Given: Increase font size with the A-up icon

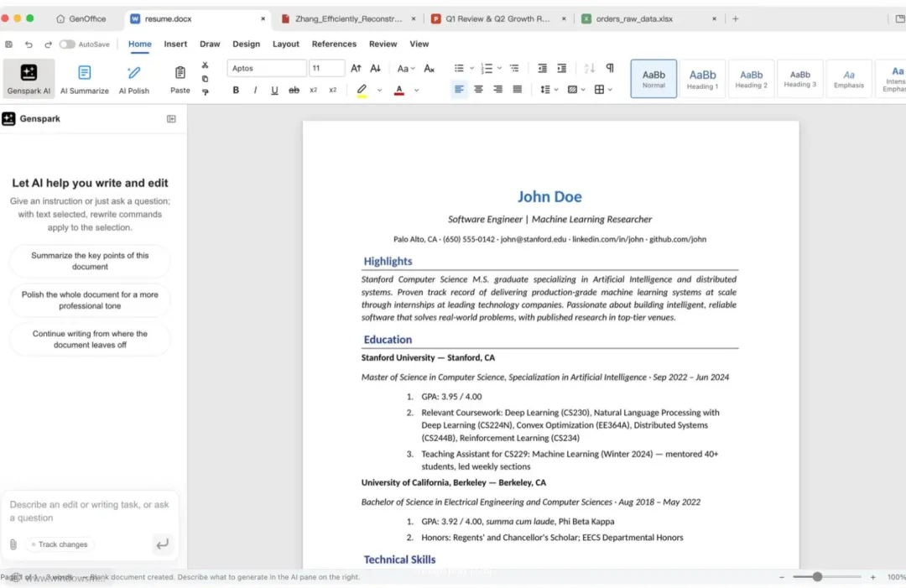Looking at the screenshot, I should pos(356,68).
